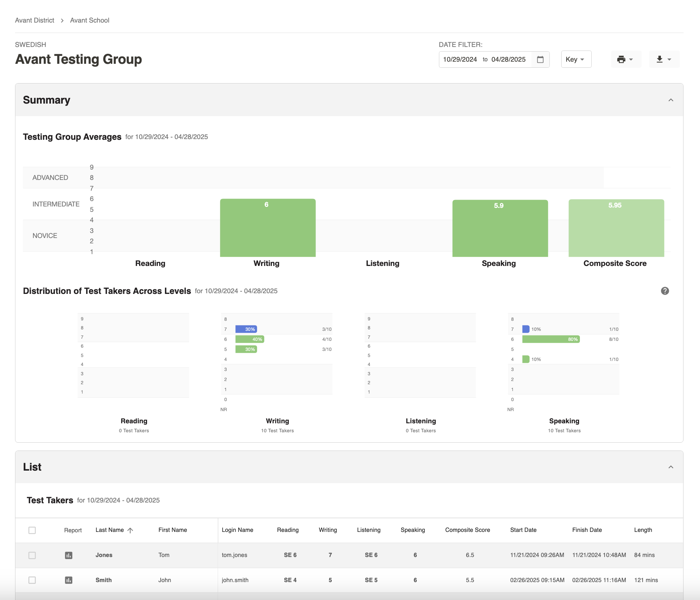
Task: Open the print options menu
Action: [x=625, y=59]
